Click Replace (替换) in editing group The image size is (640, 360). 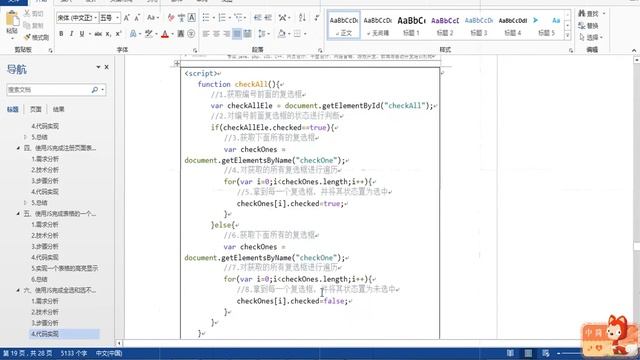(588, 25)
